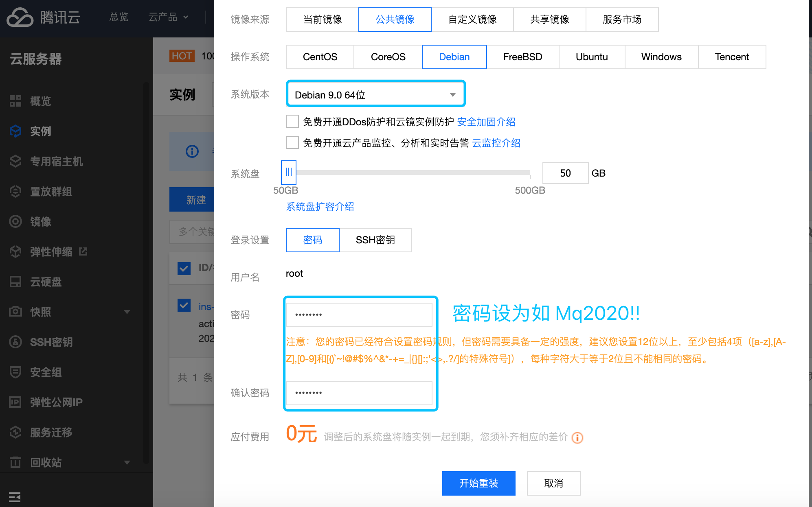Open the 概览 overview sidebar icon
The width and height of the screenshot is (812, 507).
click(x=15, y=101)
